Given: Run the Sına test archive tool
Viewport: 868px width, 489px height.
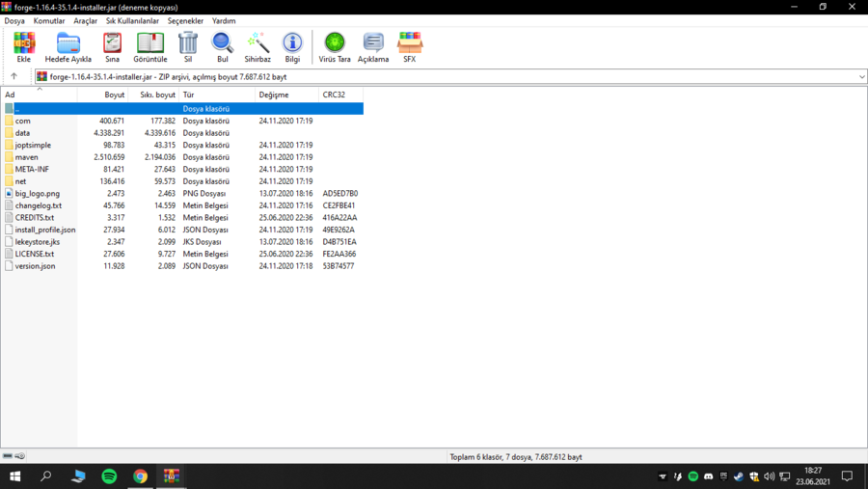Looking at the screenshot, I should tap(113, 42).
